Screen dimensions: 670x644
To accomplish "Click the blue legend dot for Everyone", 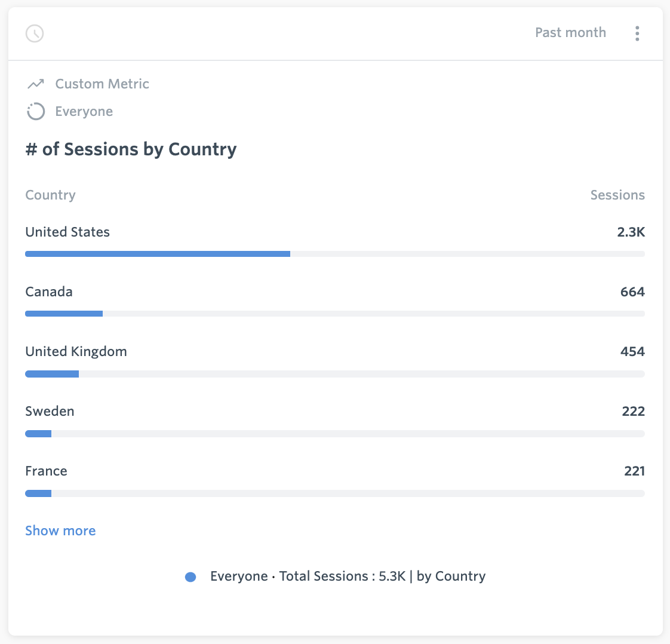I will (x=190, y=577).
